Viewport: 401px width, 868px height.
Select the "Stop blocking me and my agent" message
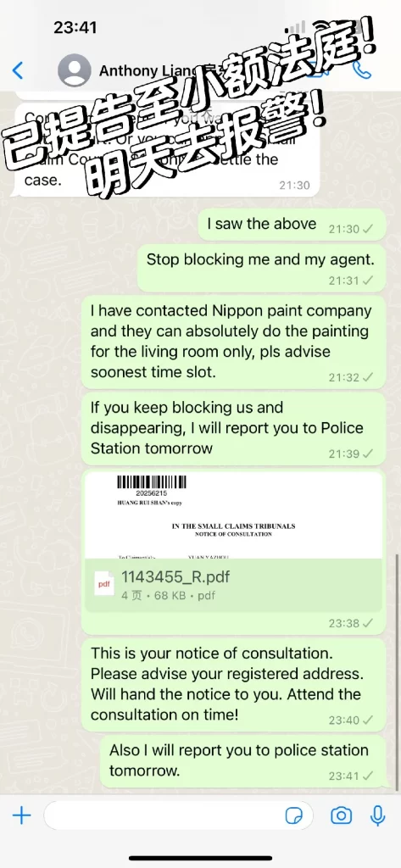[x=261, y=269]
